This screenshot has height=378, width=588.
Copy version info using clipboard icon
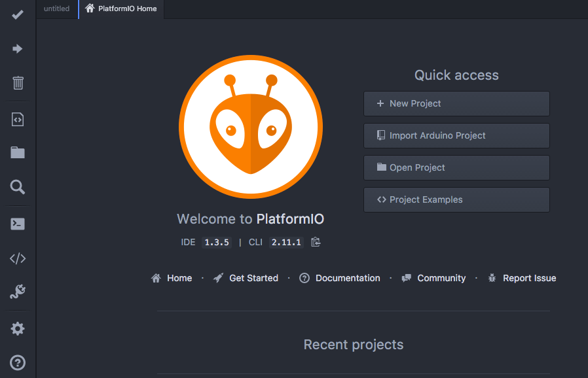(x=316, y=242)
